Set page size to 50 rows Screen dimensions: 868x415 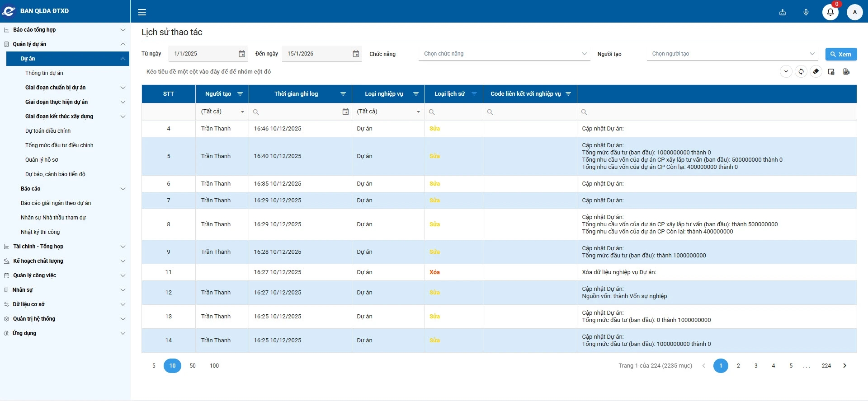coord(193,366)
